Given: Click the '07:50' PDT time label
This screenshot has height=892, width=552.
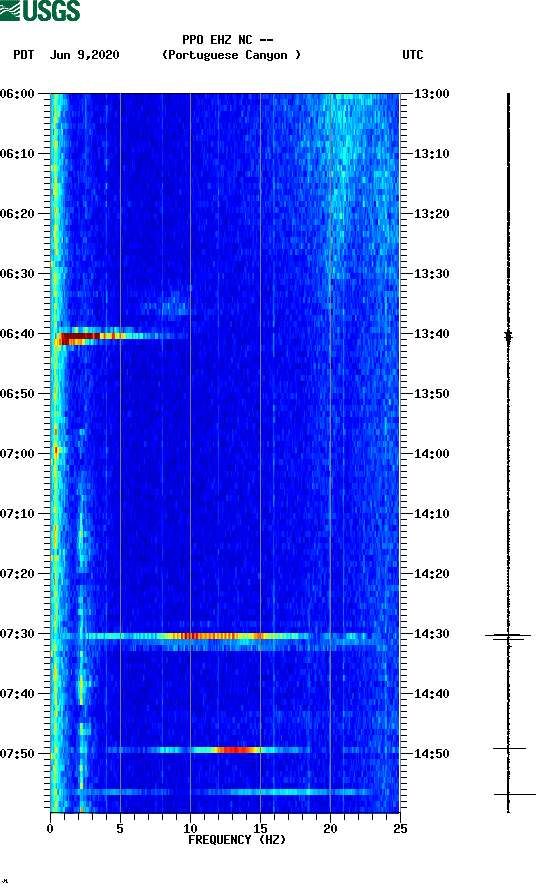Looking at the screenshot, I should (x=18, y=754).
